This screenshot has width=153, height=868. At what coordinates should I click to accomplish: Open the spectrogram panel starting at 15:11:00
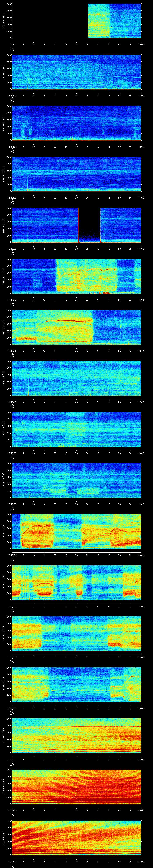click(77, 123)
